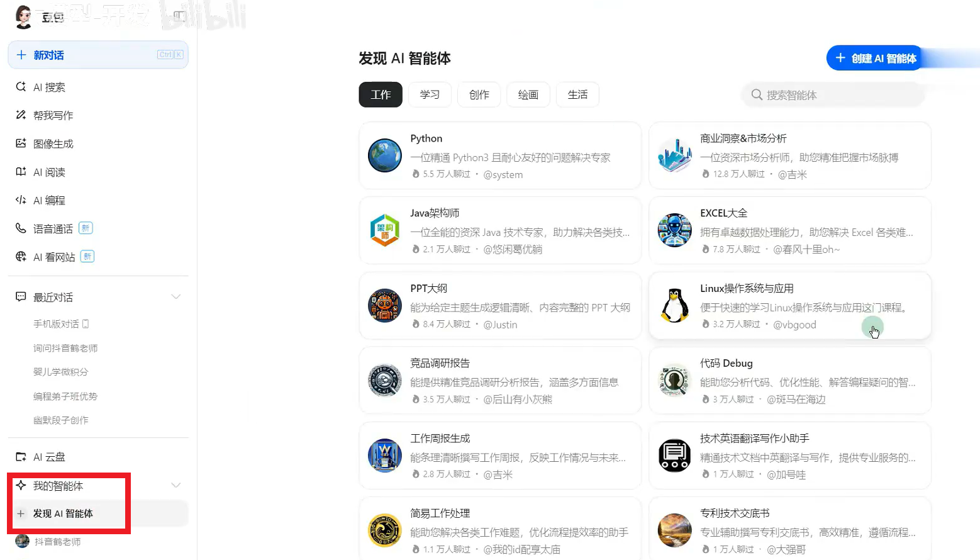The height and width of the screenshot is (560, 980).
Task: Click the pencil icon beside 帮我写作
Action: click(21, 115)
